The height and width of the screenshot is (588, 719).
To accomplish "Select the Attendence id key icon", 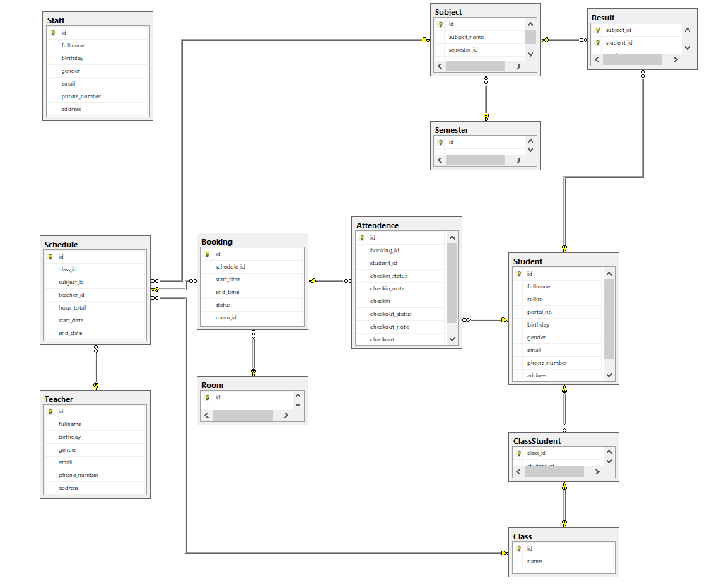I will [362, 237].
